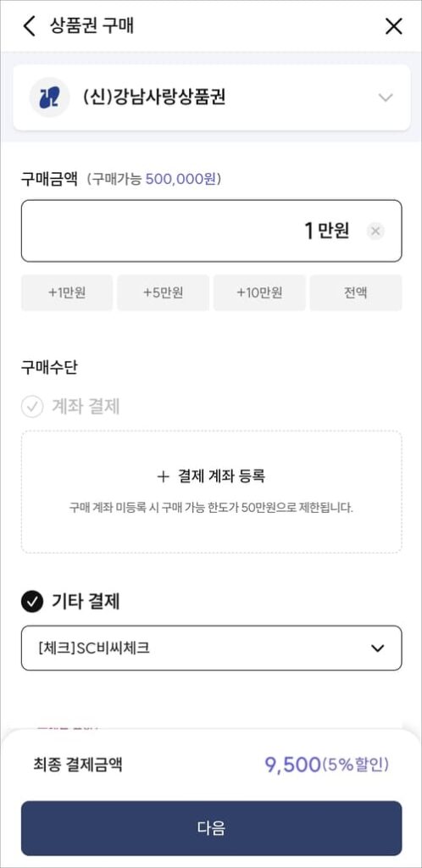Tap the 9,500 final payment amount

point(292,765)
